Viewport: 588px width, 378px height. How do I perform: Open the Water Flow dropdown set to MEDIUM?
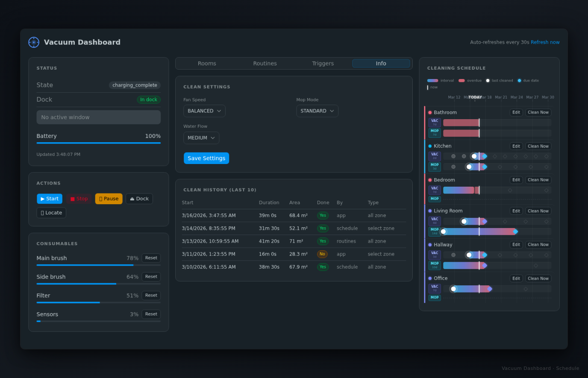pyautogui.click(x=201, y=138)
